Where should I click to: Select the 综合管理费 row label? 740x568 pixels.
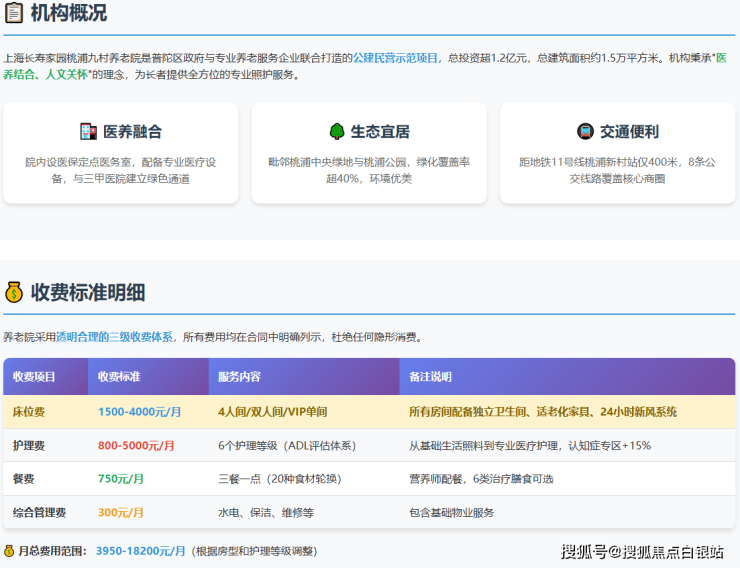[40, 513]
